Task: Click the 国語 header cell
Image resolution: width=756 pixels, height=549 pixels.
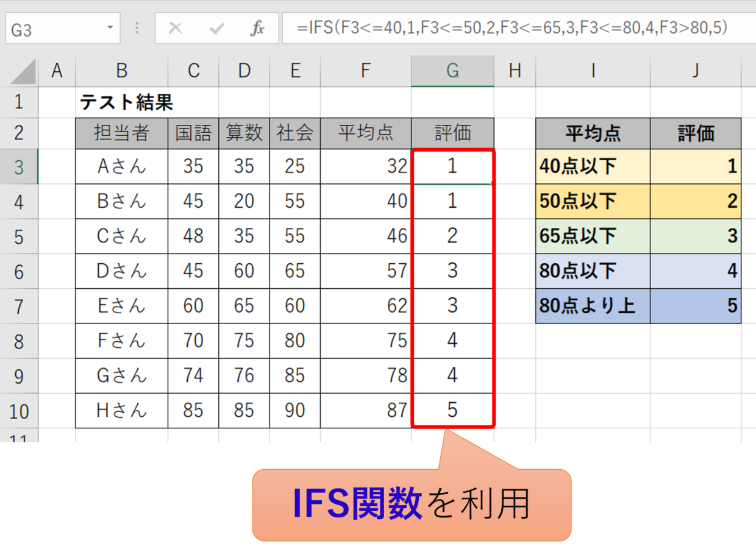Action: point(194,133)
